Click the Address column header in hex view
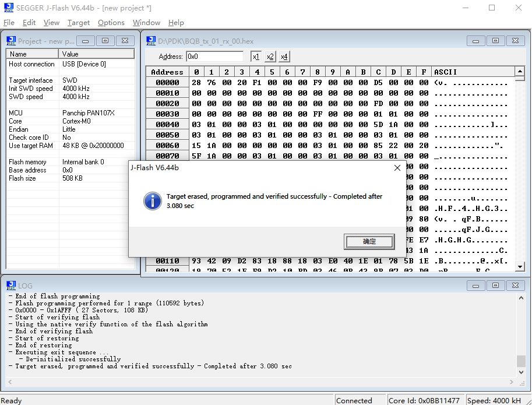 coord(167,72)
